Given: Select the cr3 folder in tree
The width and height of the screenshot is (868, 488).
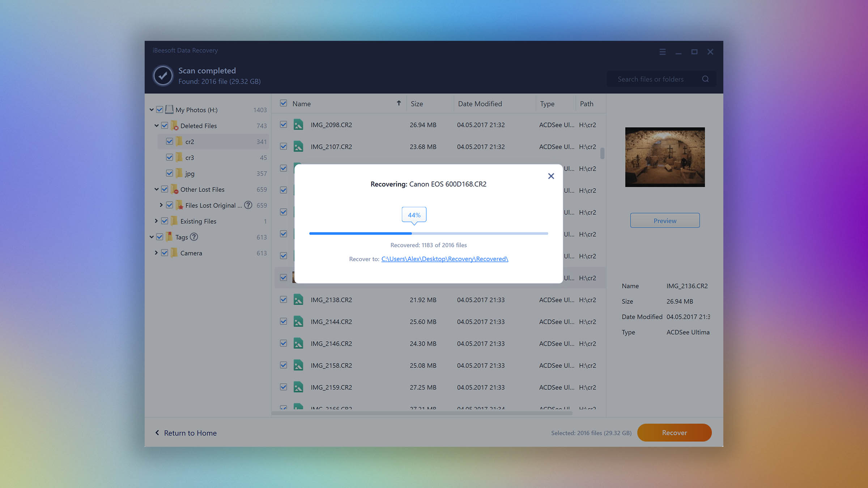Looking at the screenshot, I should [x=213, y=158].
